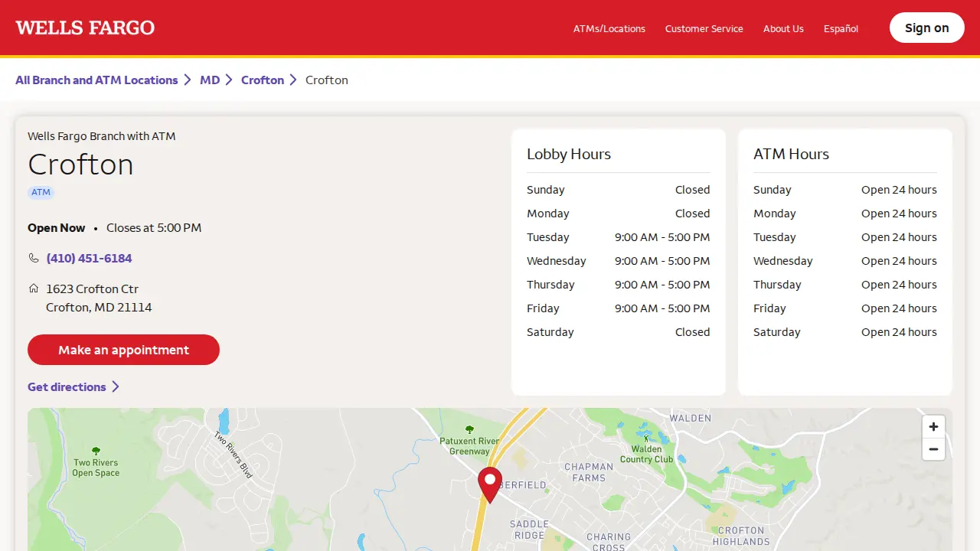The width and height of the screenshot is (980, 551).
Task: Click Saturday lobby Closed status
Action: tap(693, 332)
